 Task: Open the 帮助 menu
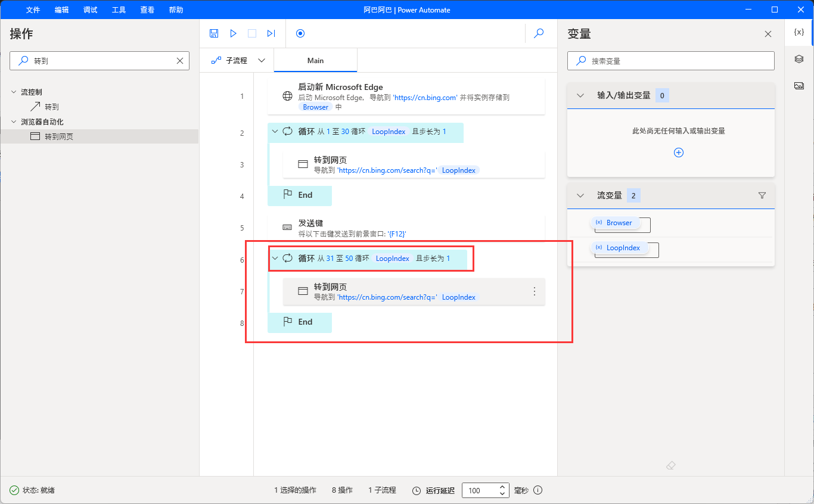(x=176, y=10)
